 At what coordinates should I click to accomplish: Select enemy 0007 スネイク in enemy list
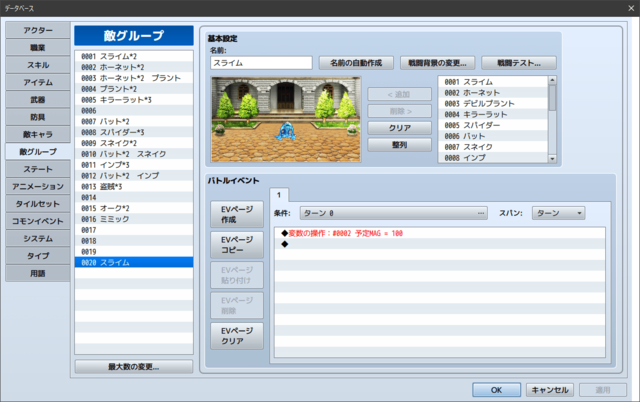[493, 147]
